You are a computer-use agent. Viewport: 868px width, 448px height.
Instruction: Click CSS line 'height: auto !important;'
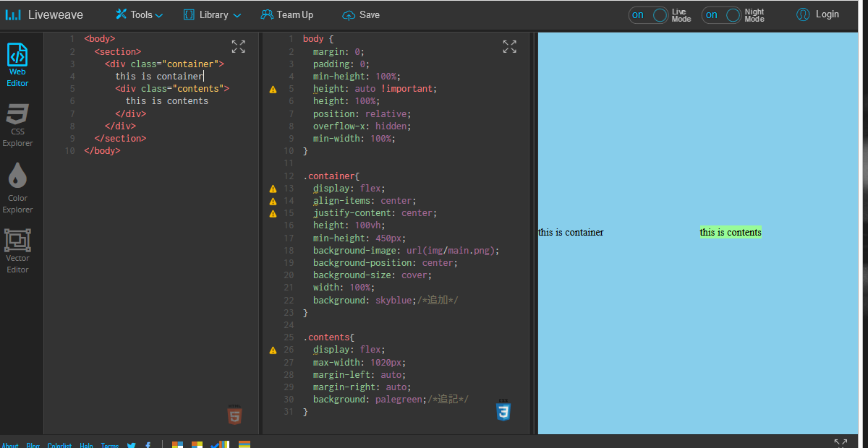coord(375,89)
